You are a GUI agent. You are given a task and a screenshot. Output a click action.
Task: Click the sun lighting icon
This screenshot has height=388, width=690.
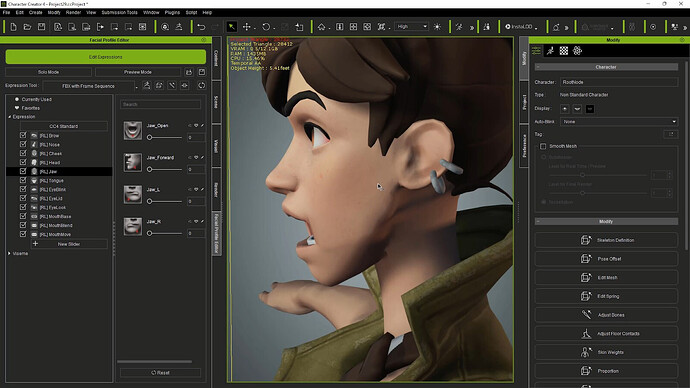pos(437,27)
